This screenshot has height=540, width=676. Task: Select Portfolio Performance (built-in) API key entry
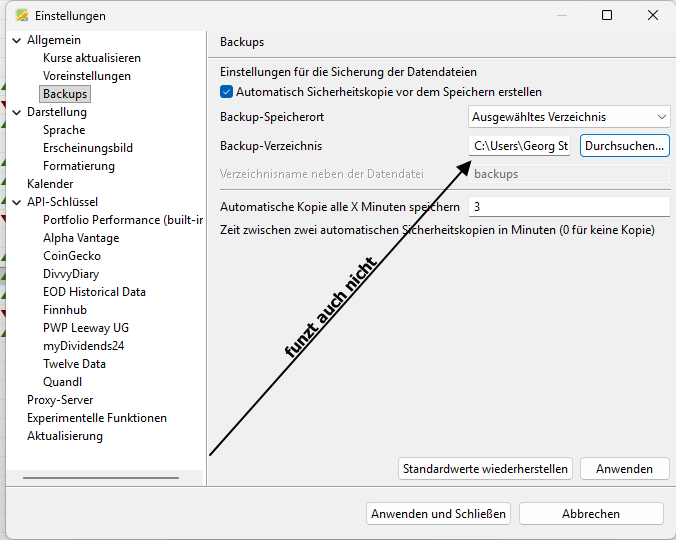click(123, 220)
